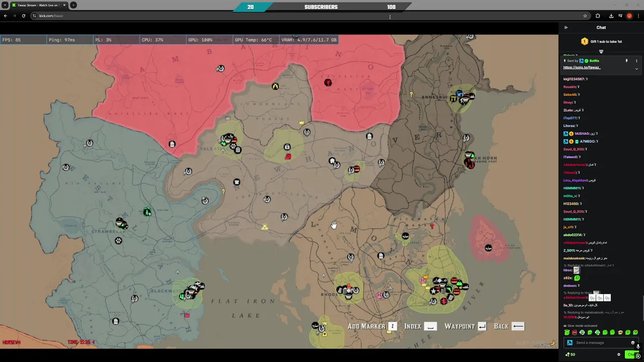The height and width of the screenshot is (362, 644).
Task: Open the emoji picker in message box
Action: pyautogui.click(x=633, y=342)
